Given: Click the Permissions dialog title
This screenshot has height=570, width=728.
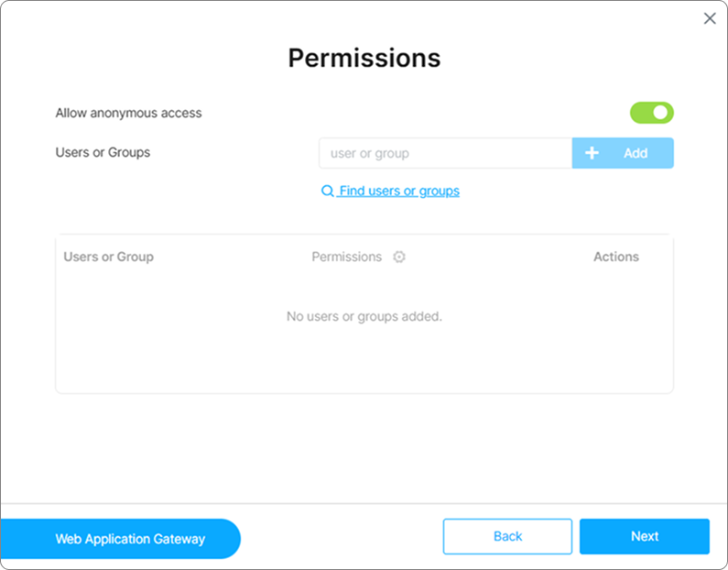Looking at the screenshot, I should pos(364,58).
